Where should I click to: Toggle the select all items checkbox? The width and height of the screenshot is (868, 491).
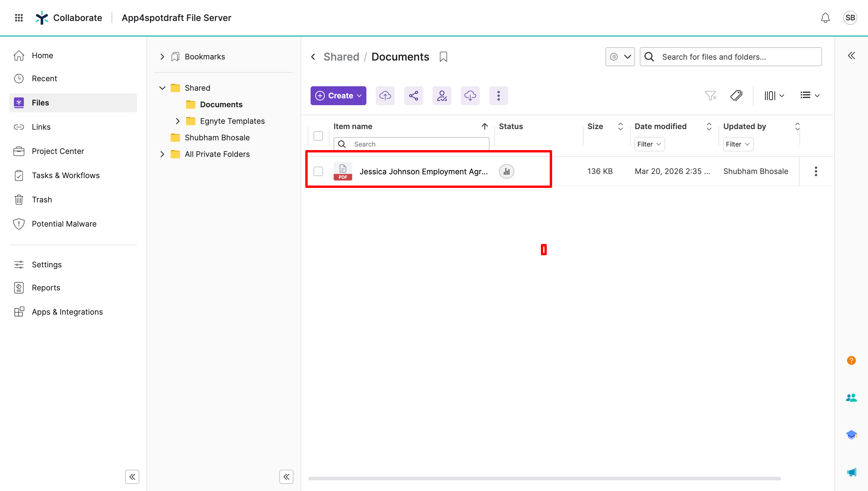[x=318, y=136]
